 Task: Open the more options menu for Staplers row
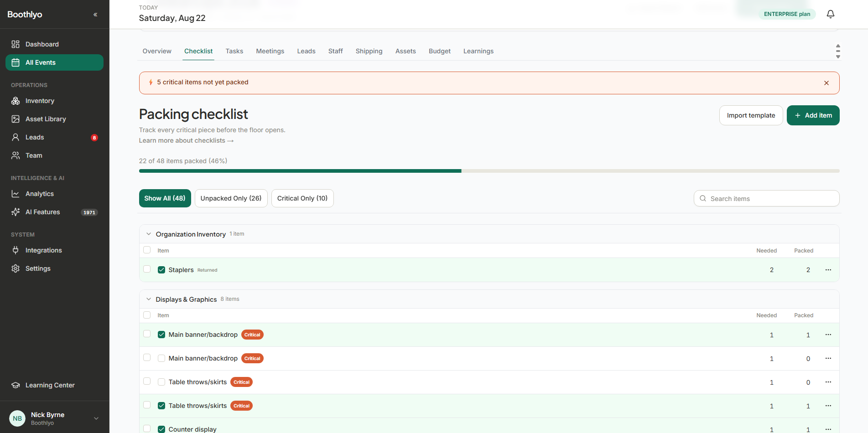828,270
